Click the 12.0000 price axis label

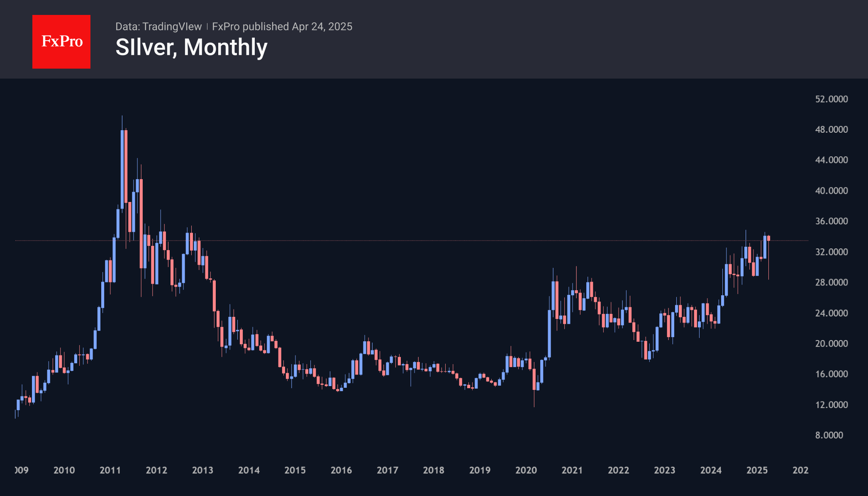(x=831, y=405)
